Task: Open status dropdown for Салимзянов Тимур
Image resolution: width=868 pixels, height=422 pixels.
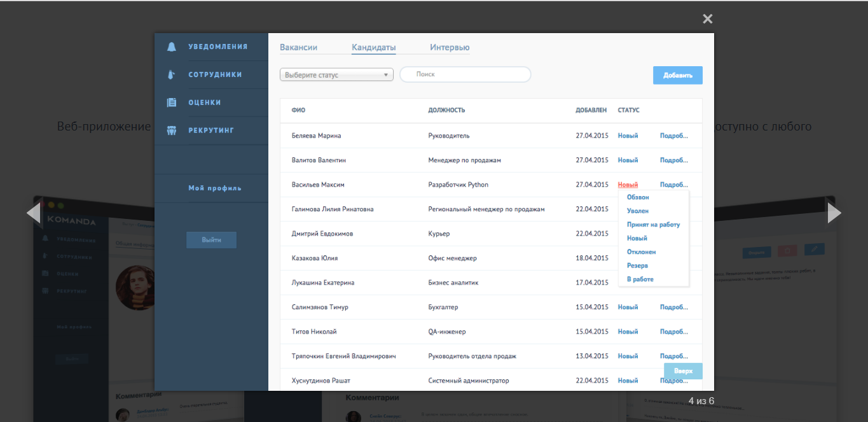Action: [x=628, y=307]
